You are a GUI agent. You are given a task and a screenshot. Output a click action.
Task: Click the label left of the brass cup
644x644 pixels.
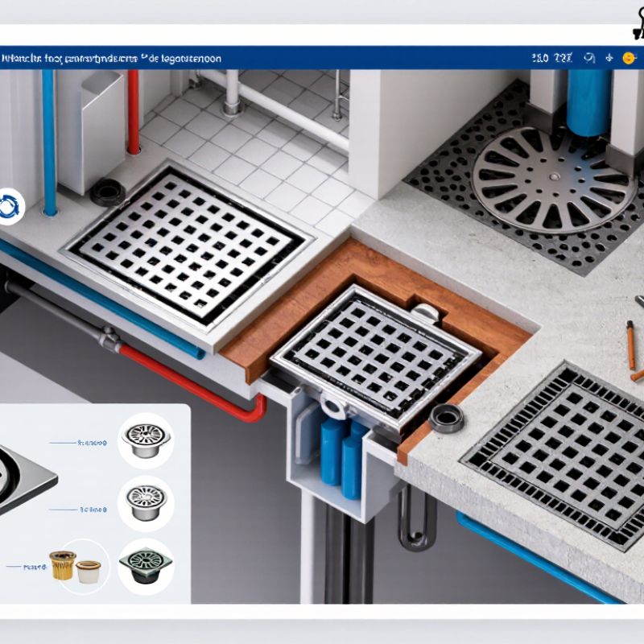[35, 568]
